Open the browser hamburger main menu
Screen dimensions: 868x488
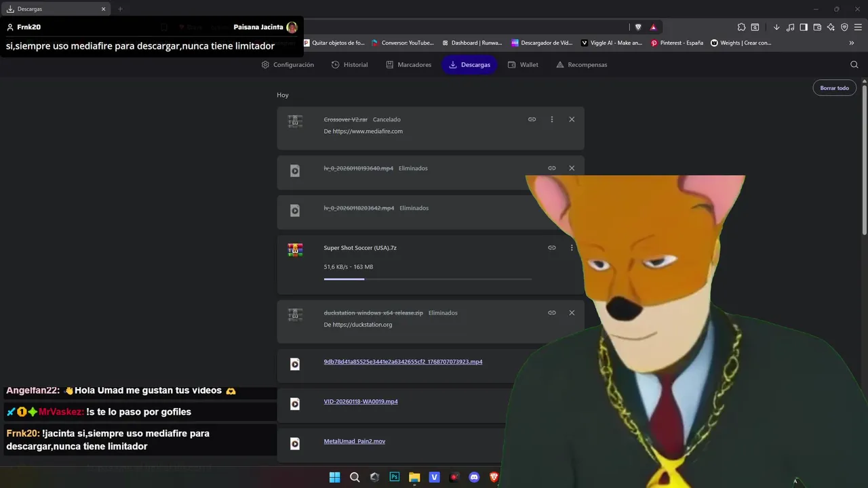858,27
